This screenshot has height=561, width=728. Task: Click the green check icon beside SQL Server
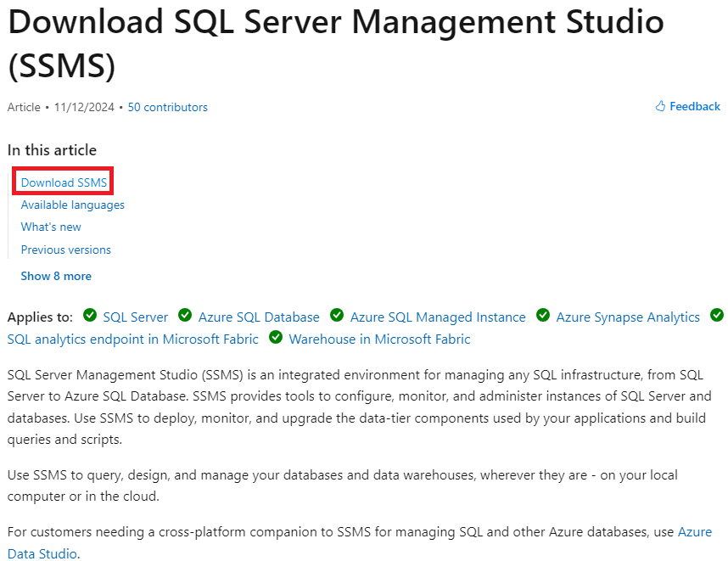click(90, 316)
